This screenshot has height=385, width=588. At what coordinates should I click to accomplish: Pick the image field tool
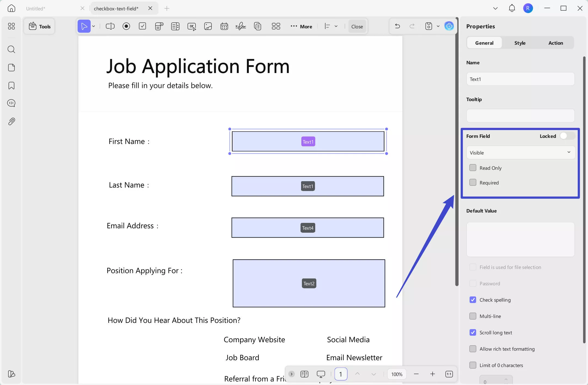208,26
